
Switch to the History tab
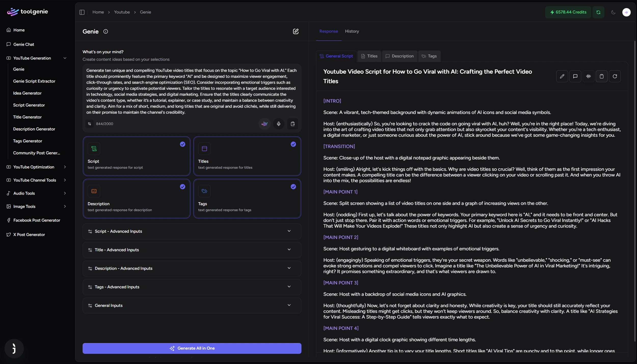352,31
